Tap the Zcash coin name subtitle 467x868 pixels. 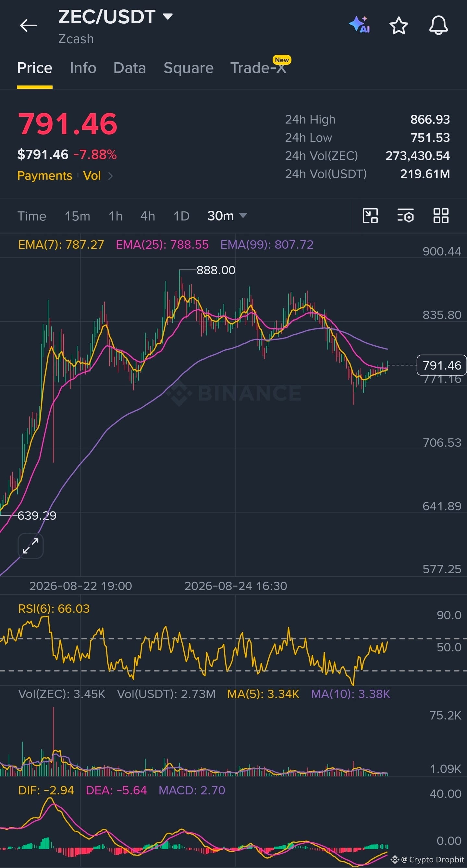(x=76, y=39)
